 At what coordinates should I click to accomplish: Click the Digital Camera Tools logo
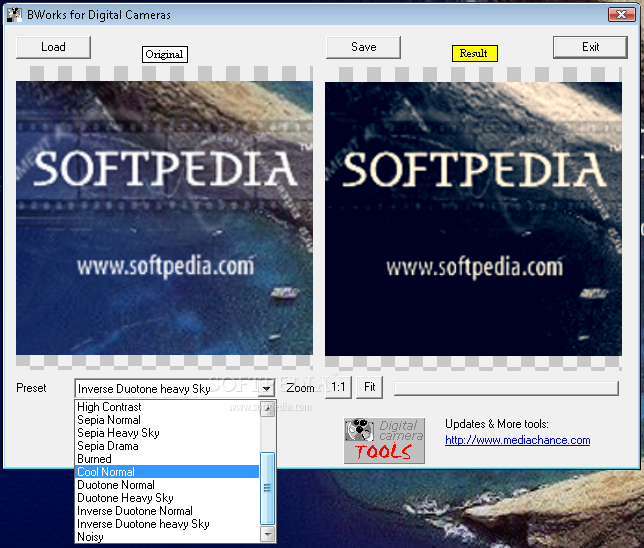pyautogui.click(x=384, y=441)
